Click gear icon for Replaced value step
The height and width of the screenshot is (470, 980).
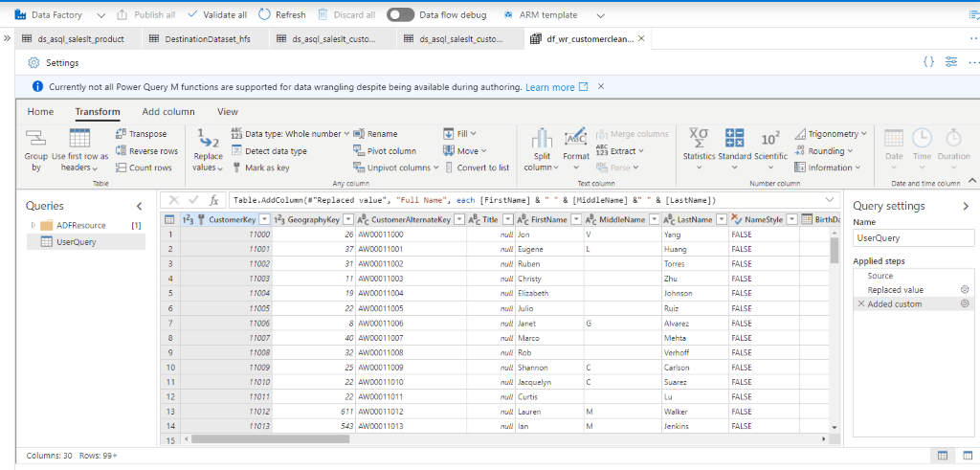point(965,289)
